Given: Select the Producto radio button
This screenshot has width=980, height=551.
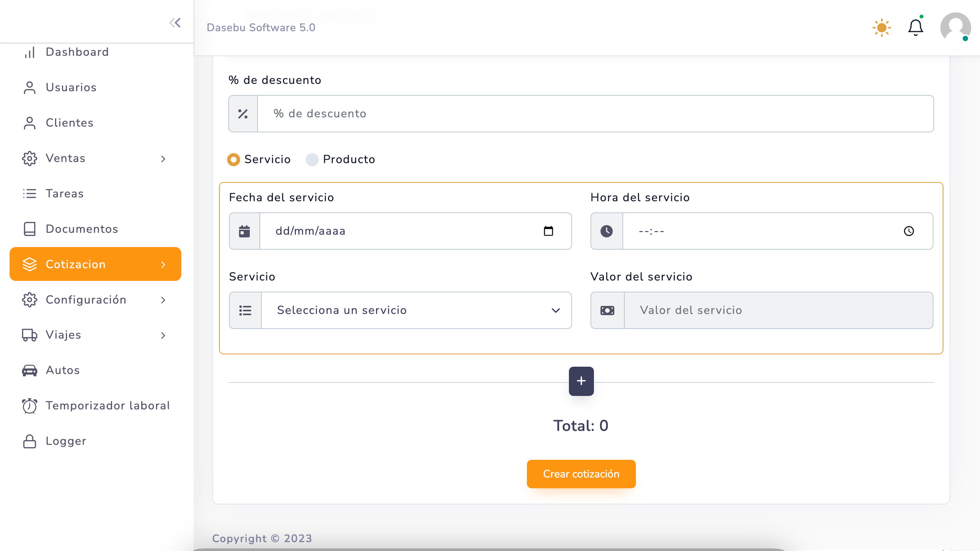Looking at the screenshot, I should tap(312, 159).
